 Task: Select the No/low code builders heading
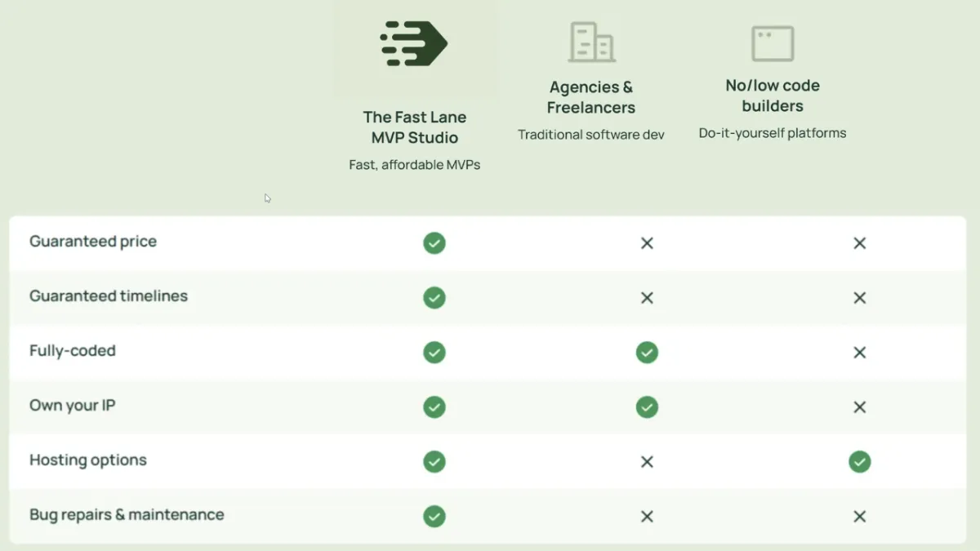click(773, 96)
